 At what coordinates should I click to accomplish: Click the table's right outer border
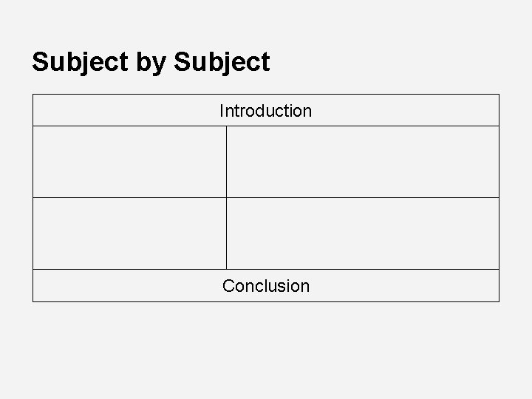(499, 197)
